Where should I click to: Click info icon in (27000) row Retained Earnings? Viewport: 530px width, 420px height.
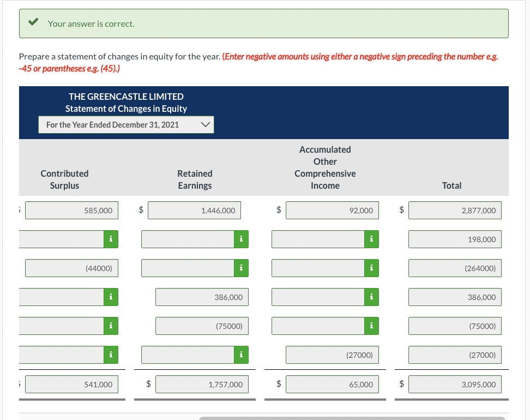(241, 355)
